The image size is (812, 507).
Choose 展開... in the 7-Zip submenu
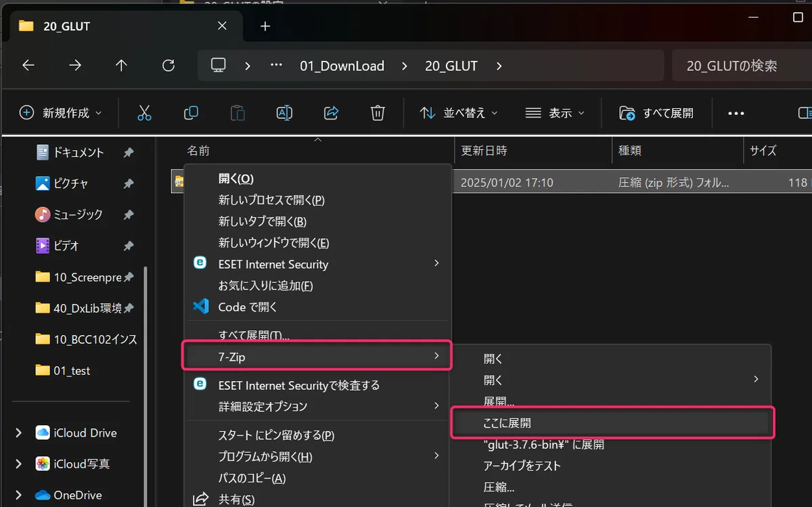(612, 401)
